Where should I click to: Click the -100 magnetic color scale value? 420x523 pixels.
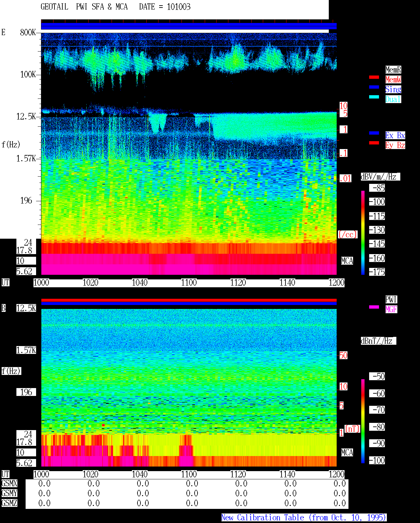pos(377,460)
